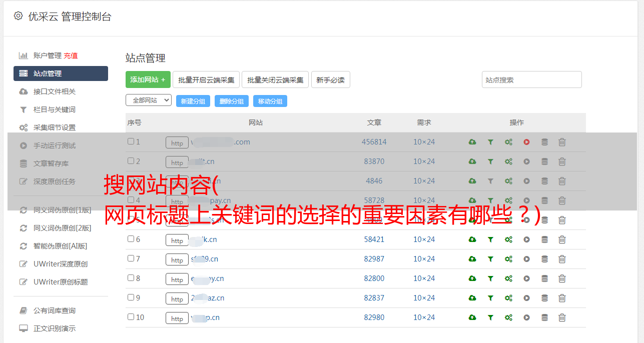The height and width of the screenshot is (343, 644).
Task: Click the cloud upload icon in row 1
Action: pyautogui.click(x=472, y=142)
